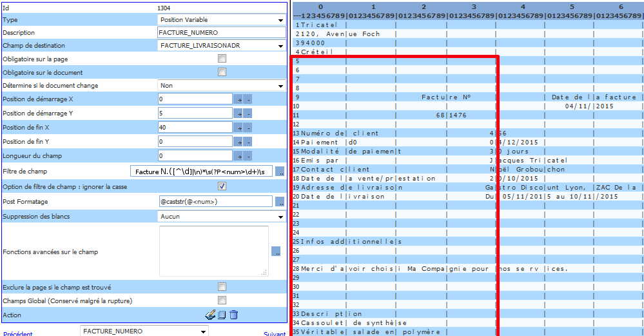Screen dimensions: 644x336
Task: Click the Description text field
Action: click(221, 32)
